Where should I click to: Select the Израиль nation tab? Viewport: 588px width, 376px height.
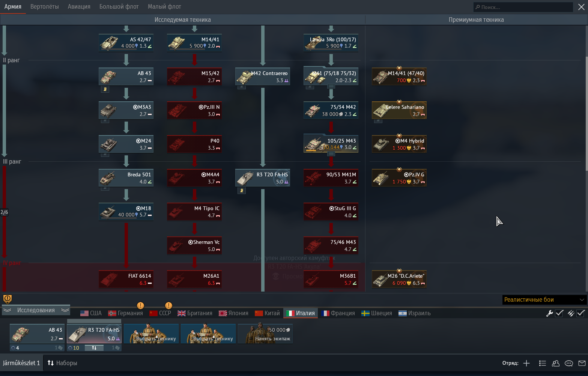[x=415, y=313]
